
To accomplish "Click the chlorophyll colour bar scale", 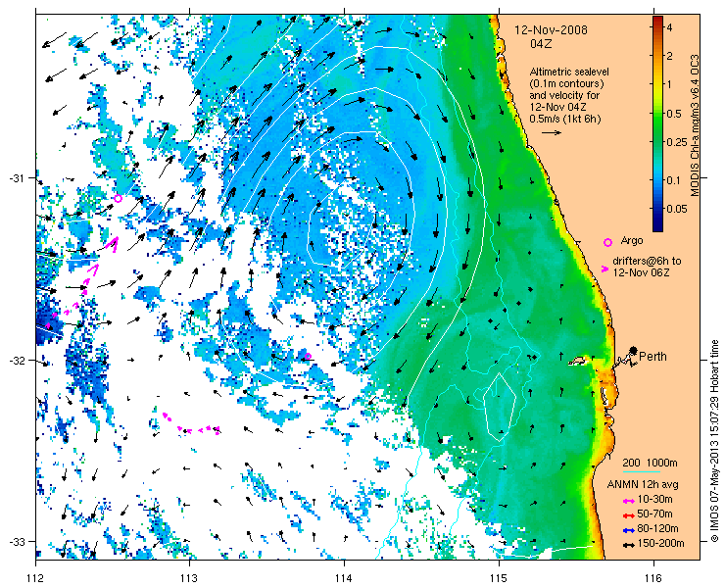I will 657,123.
